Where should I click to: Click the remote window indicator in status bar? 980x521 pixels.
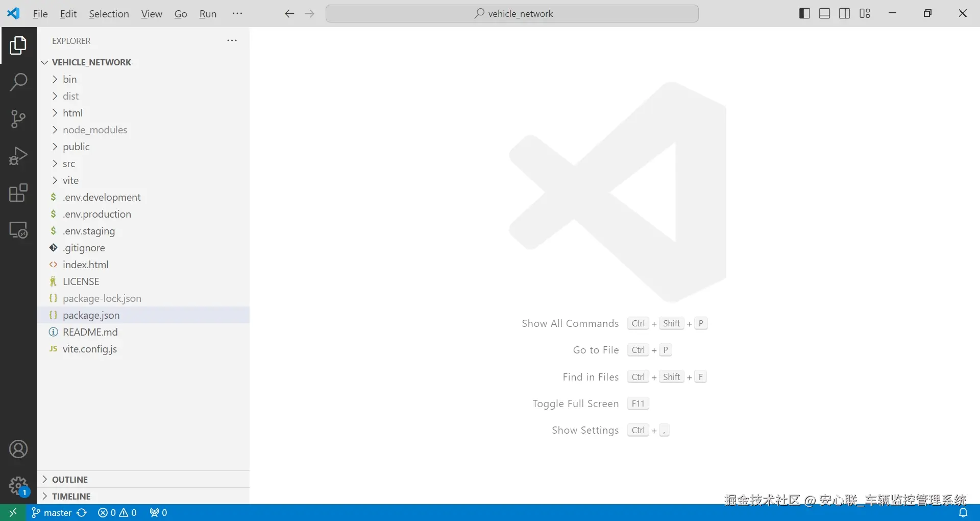point(13,512)
